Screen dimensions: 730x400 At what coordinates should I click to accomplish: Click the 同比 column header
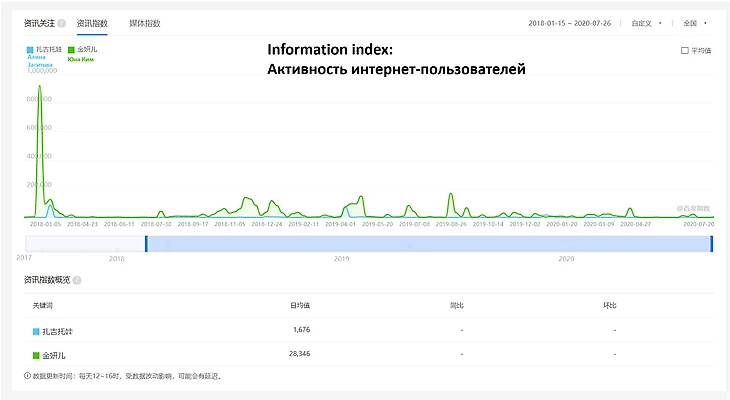point(457,305)
